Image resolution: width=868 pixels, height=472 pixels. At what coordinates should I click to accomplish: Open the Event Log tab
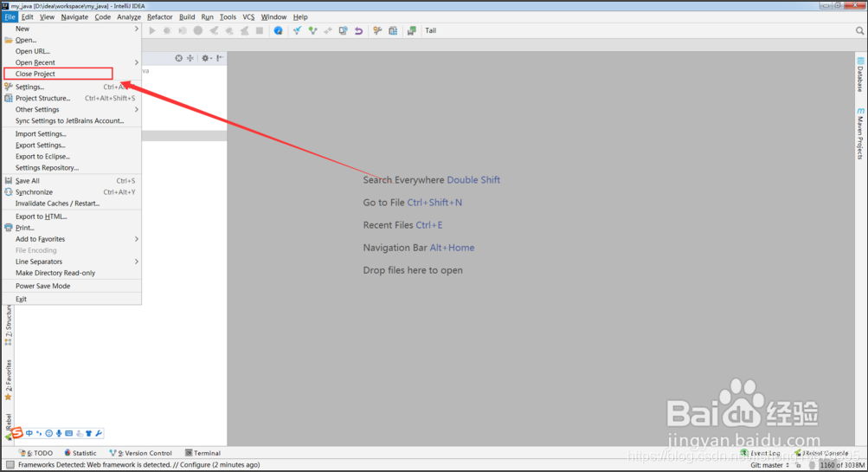pyautogui.click(x=761, y=453)
